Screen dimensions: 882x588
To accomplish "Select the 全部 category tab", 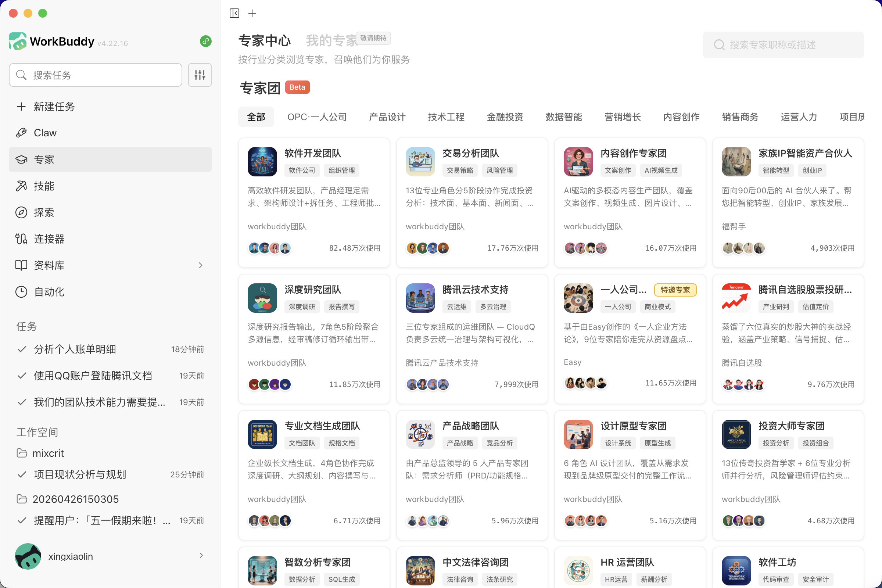I will (256, 117).
